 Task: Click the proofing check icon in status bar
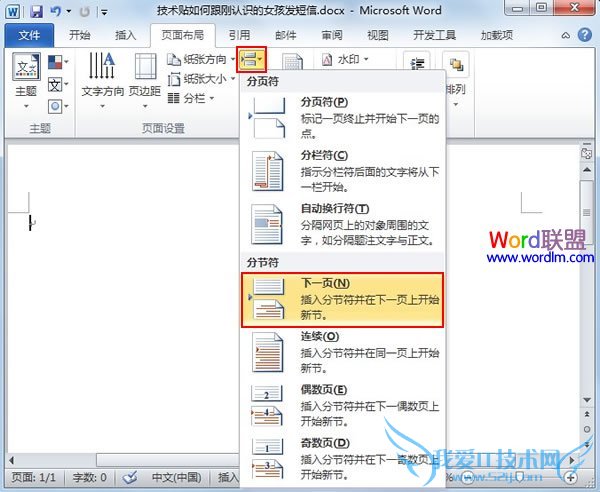(x=130, y=477)
